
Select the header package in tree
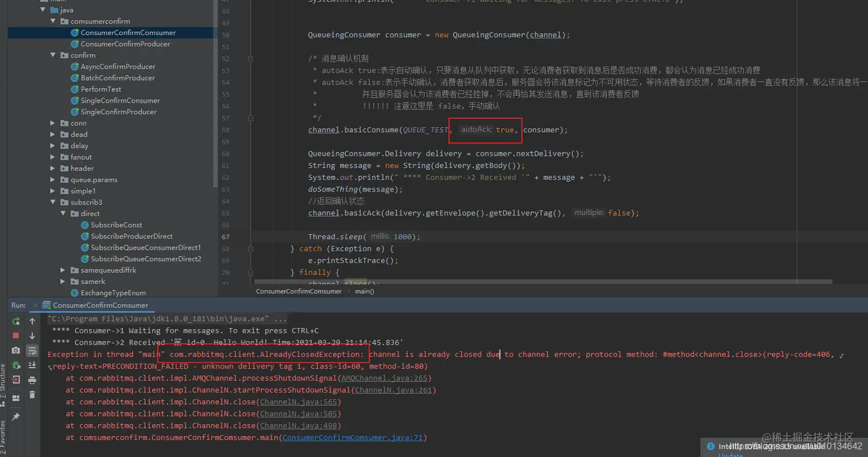click(82, 168)
